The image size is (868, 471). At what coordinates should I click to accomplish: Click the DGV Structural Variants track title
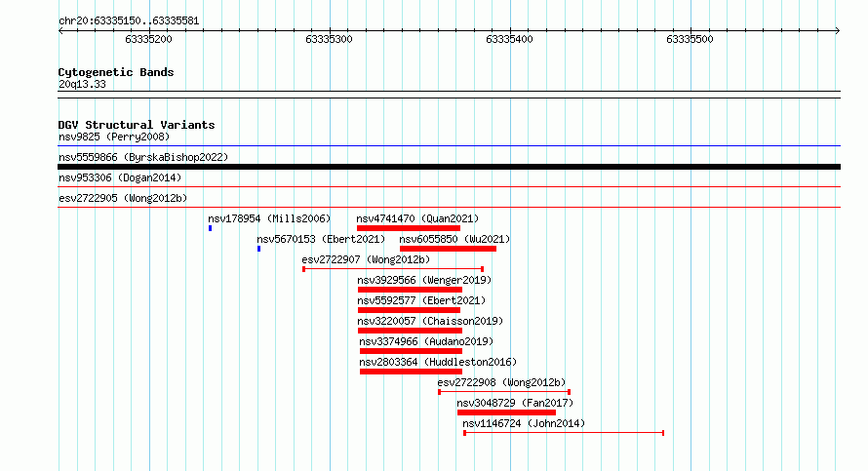pos(137,125)
